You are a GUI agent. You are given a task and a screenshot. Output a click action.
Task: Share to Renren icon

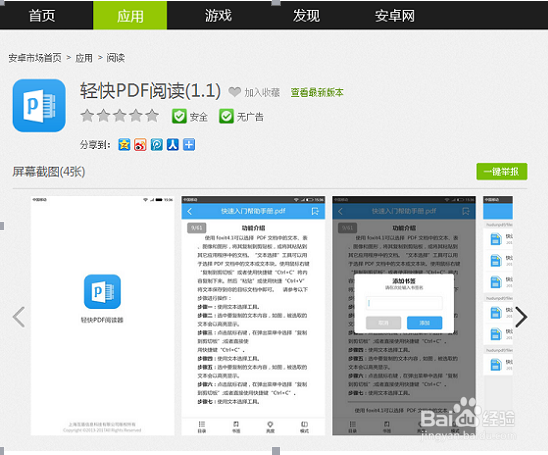tap(173, 144)
